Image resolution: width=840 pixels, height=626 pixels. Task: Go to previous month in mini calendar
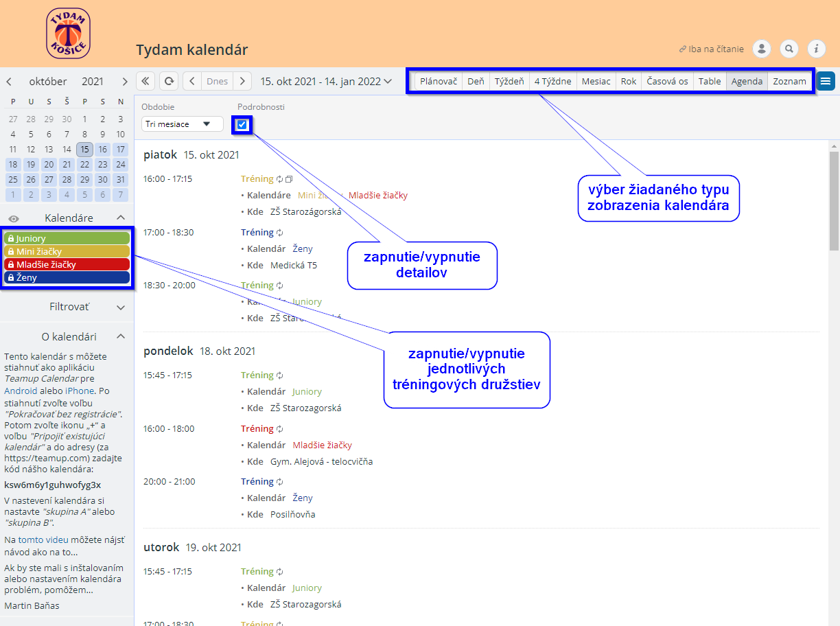9,82
